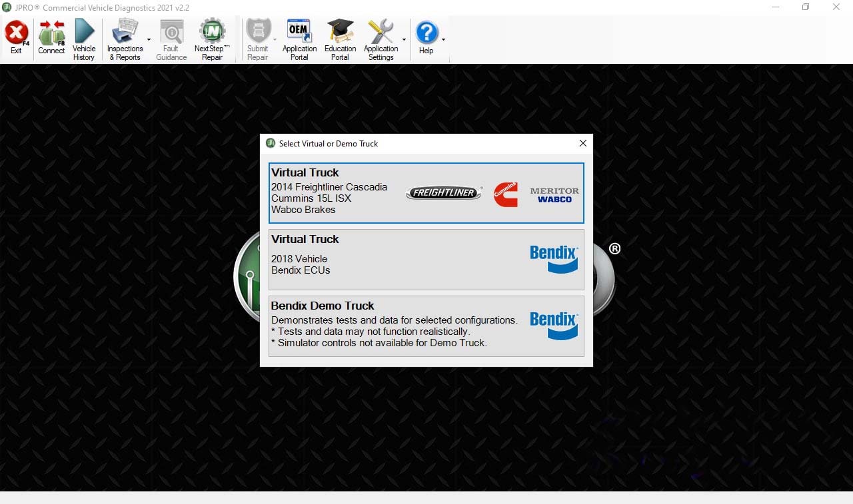Select 2018 Vehicle Bendix ECUs Virtual Truck
This screenshot has width=853, height=504.
(426, 260)
